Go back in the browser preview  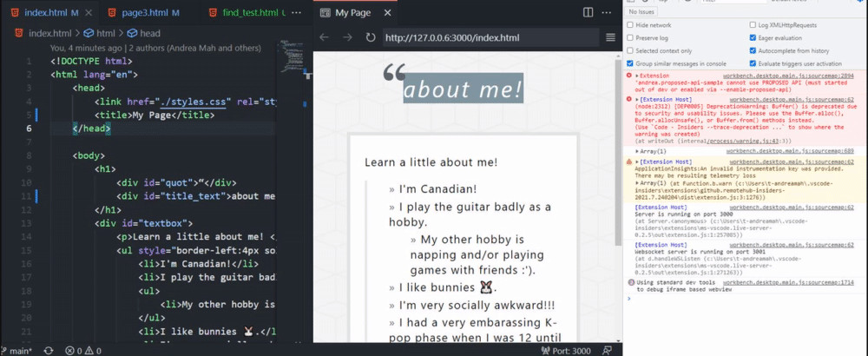tap(325, 37)
